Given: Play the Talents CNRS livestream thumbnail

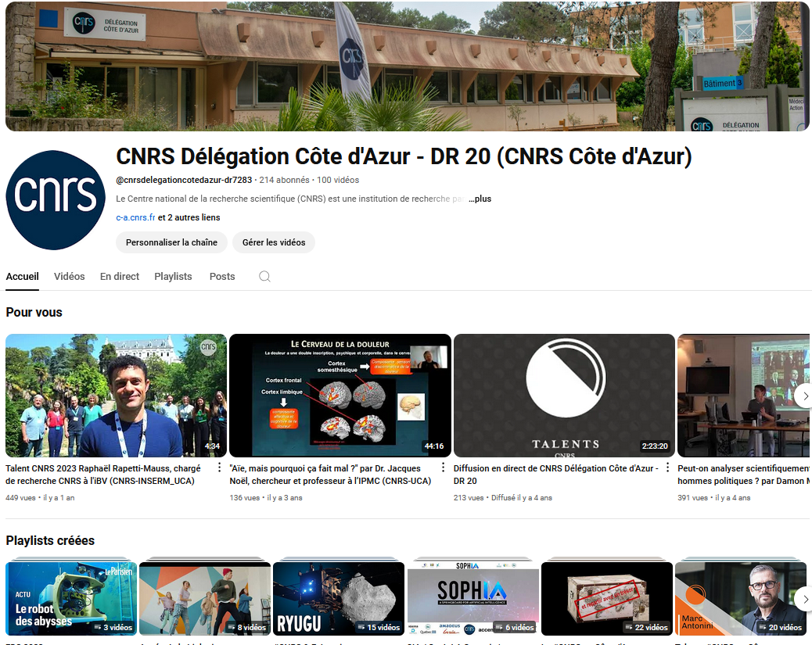Looking at the screenshot, I should click(565, 396).
